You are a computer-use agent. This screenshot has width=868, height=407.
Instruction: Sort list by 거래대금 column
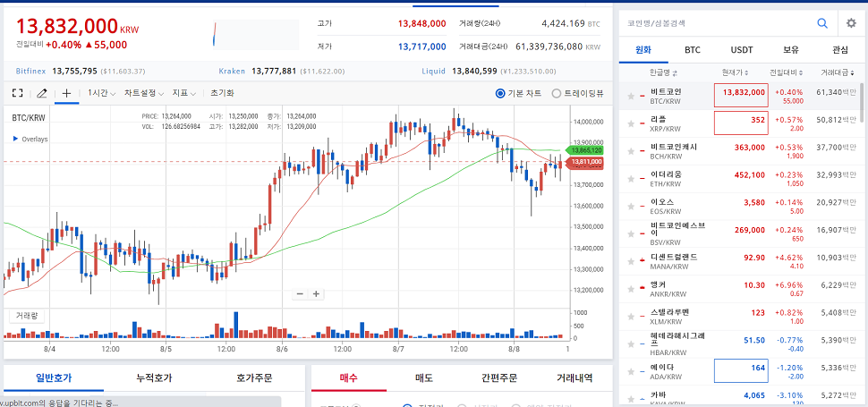click(x=838, y=72)
